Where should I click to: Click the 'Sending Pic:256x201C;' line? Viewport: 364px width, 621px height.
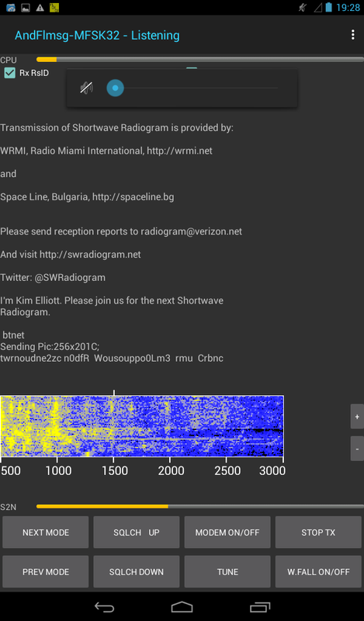pyautogui.click(x=50, y=346)
